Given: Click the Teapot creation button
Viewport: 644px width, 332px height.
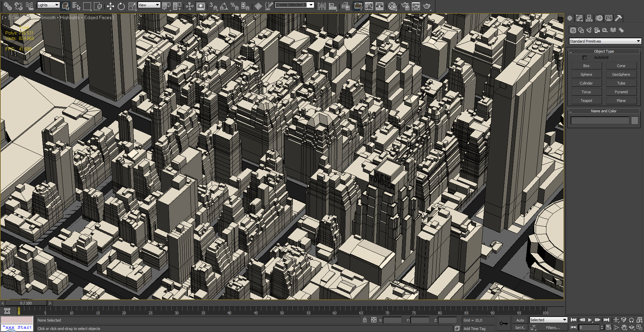Looking at the screenshot, I should 586,100.
